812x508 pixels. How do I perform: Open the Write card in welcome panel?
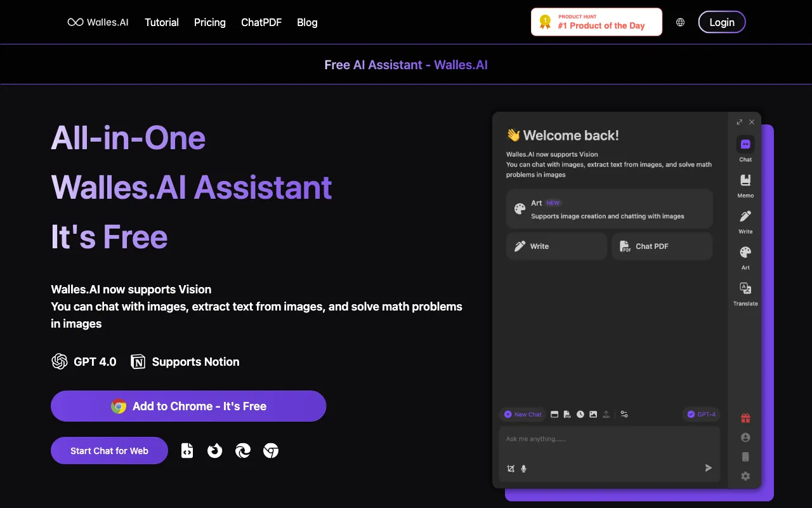[556, 246]
